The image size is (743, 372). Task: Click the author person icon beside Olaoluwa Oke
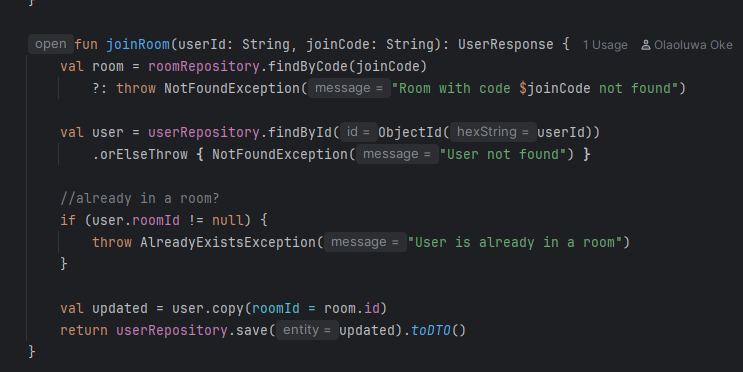[645, 45]
